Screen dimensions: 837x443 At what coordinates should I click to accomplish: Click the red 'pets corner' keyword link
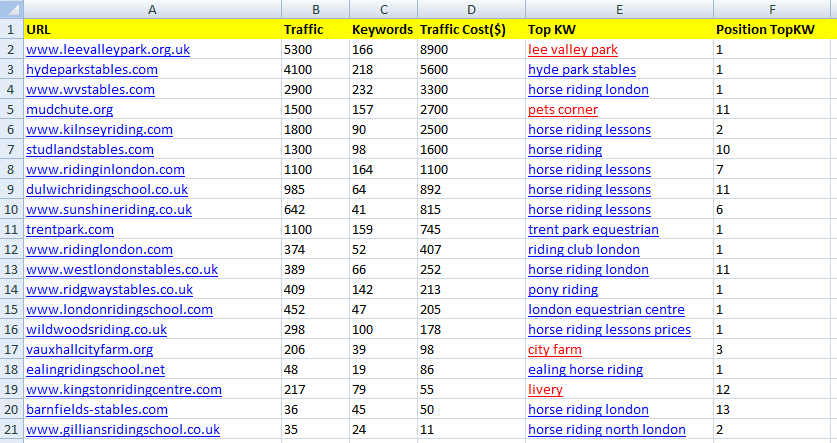pyautogui.click(x=563, y=109)
